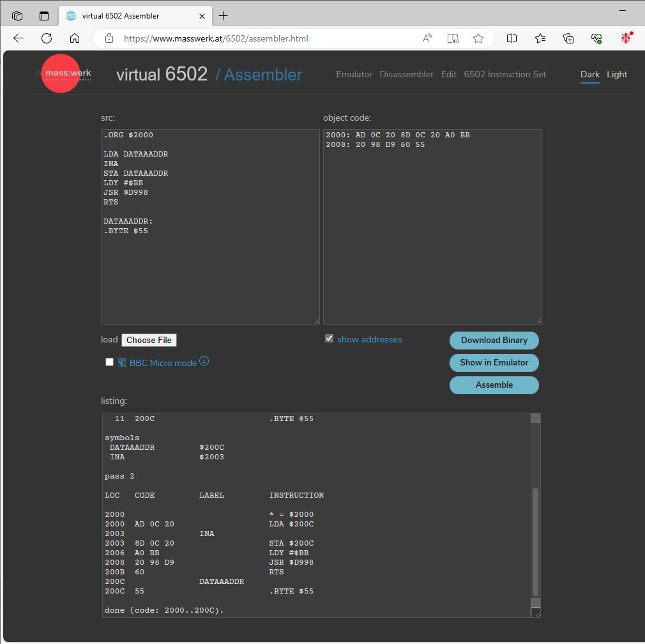Reload the assembler page
The height and width of the screenshot is (644, 645).
(47, 39)
